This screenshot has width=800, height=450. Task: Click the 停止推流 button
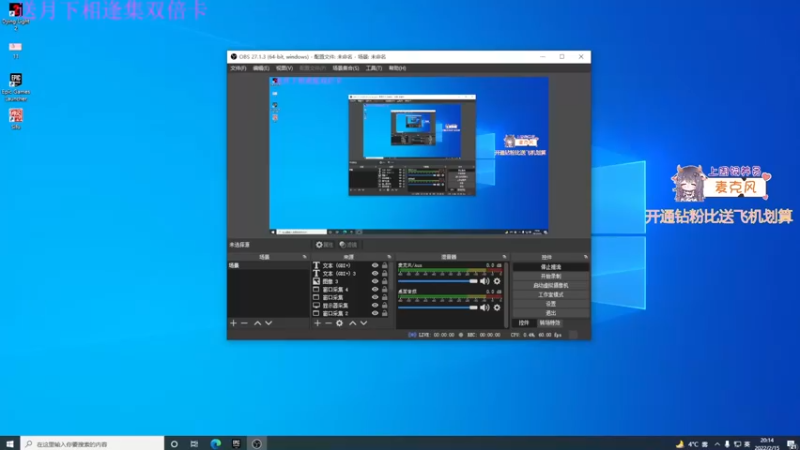(x=551, y=267)
